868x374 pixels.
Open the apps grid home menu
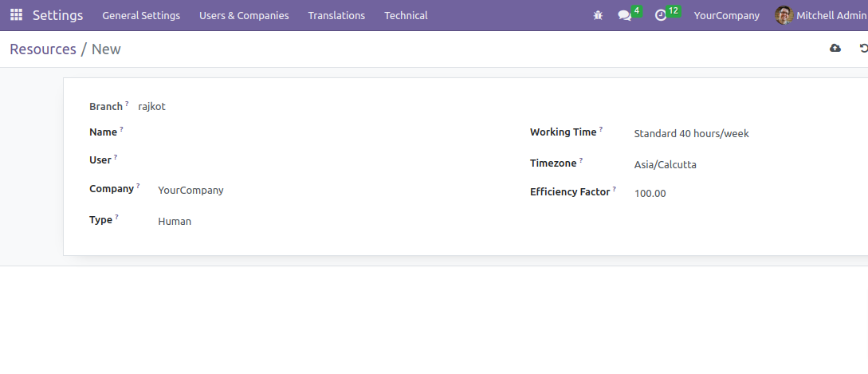tap(16, 15)
